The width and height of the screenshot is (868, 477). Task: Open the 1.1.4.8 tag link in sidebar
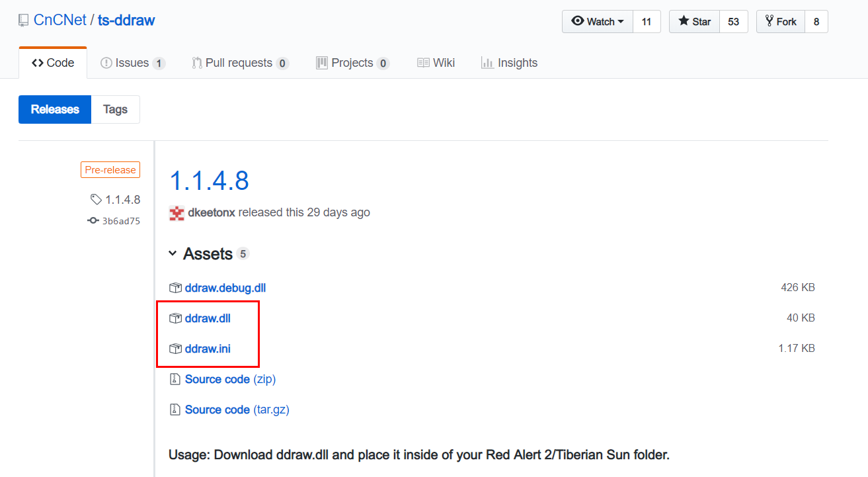(x=122, y=199)
